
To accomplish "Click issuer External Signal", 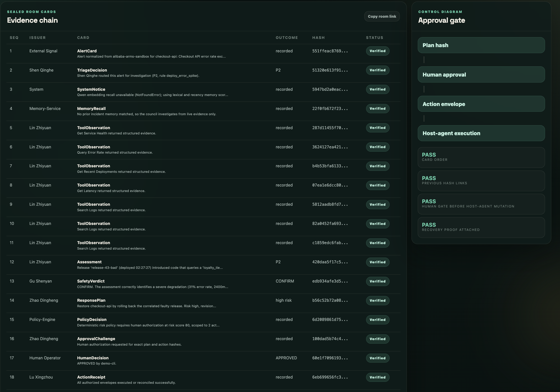I will tap(43, 51).
